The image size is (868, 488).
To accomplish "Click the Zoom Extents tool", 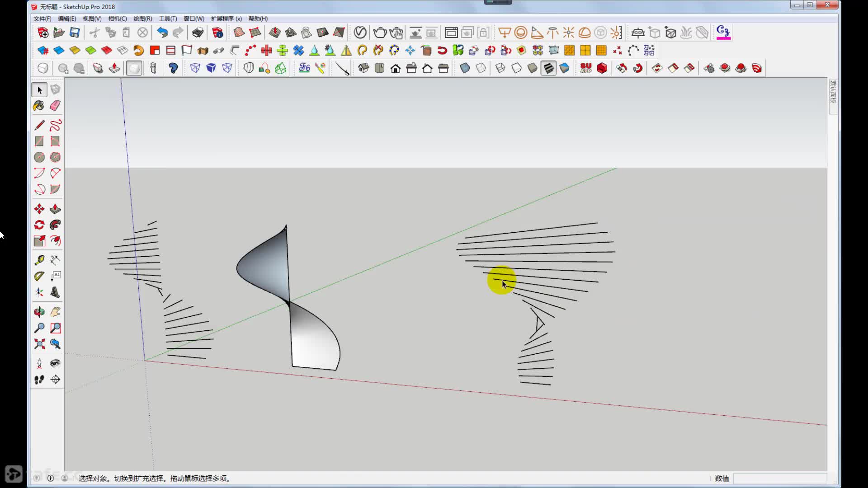I will click(39, 344).
